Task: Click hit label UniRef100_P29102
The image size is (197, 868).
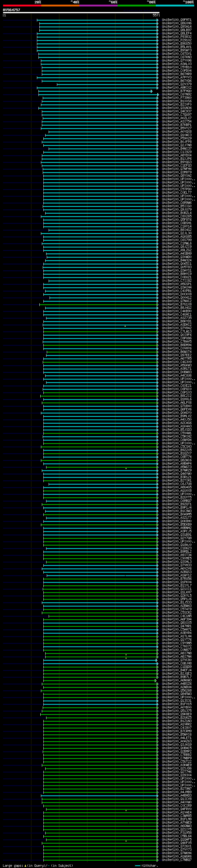Action: 176,40
